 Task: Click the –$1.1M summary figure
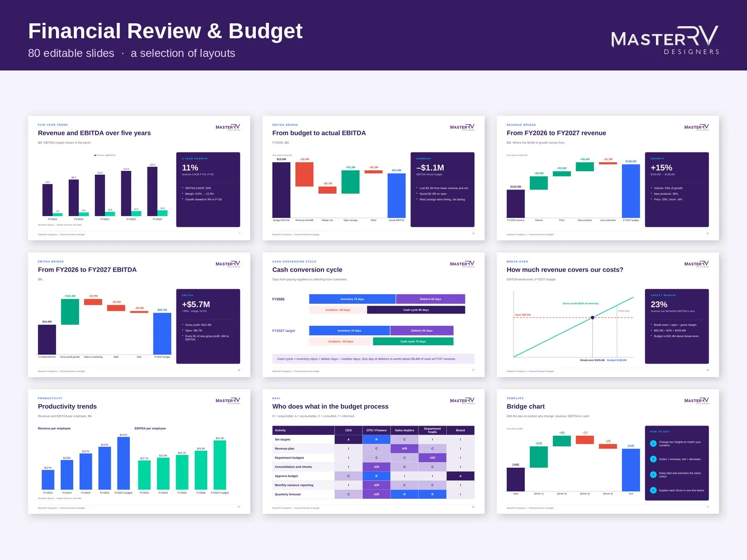point(430,168)
